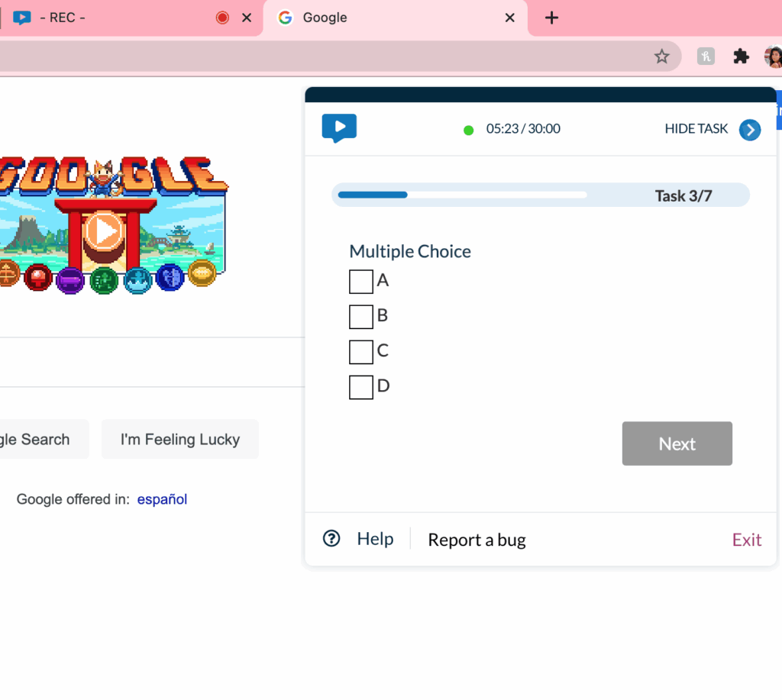Check answer option D
782x700 pixels.
pos(360,386)
